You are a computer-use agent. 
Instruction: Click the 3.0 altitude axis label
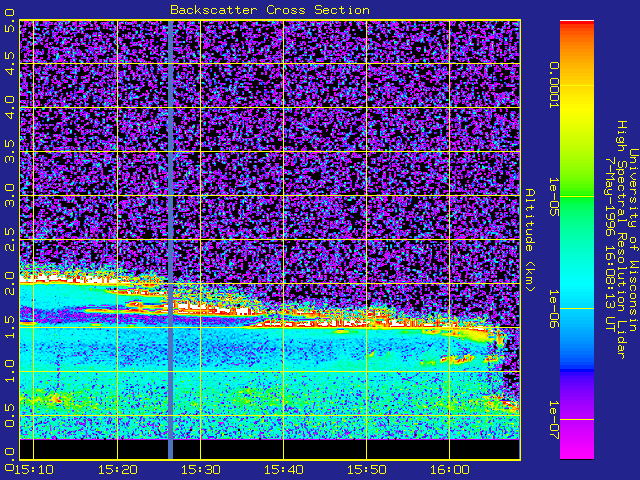[x=9, y=196]
